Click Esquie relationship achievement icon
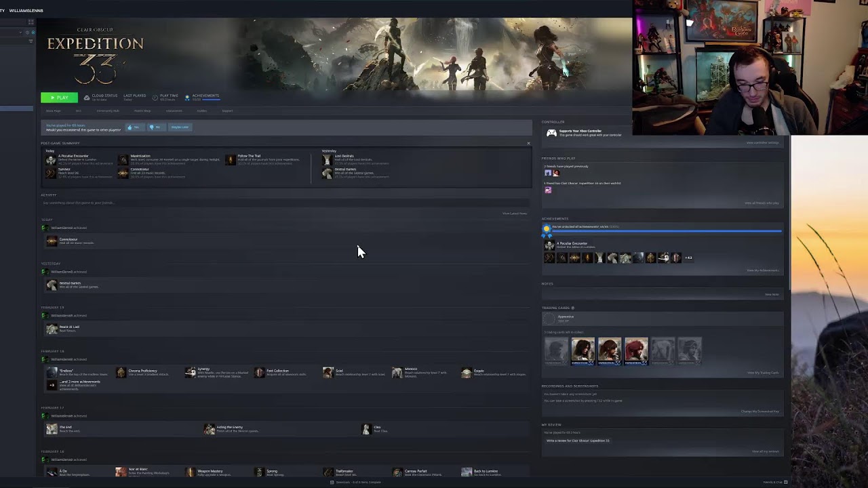 pyautogui.click(x=466, y=373)
